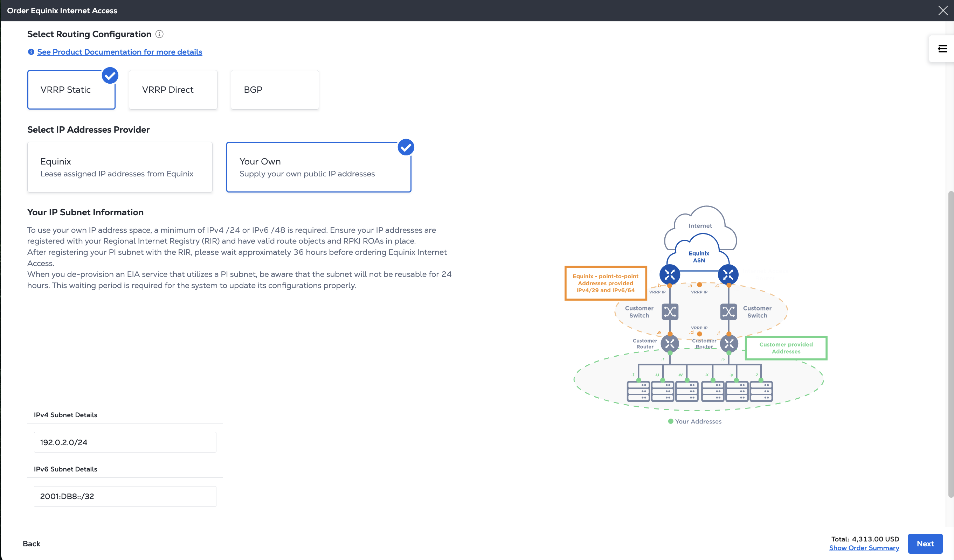
Task: Open See Product Documentation for more details
Action: coord(120,52)
